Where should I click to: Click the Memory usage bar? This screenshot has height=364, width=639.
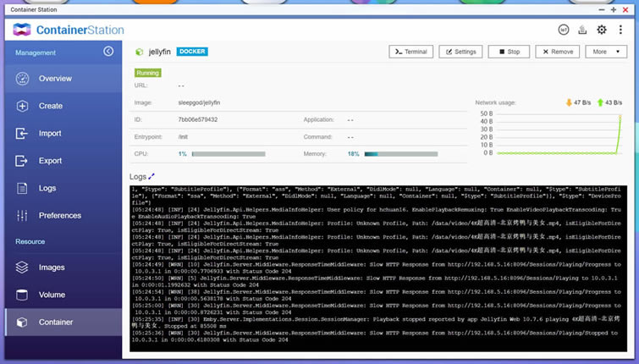pyautogui.click(x=401, y=154)
